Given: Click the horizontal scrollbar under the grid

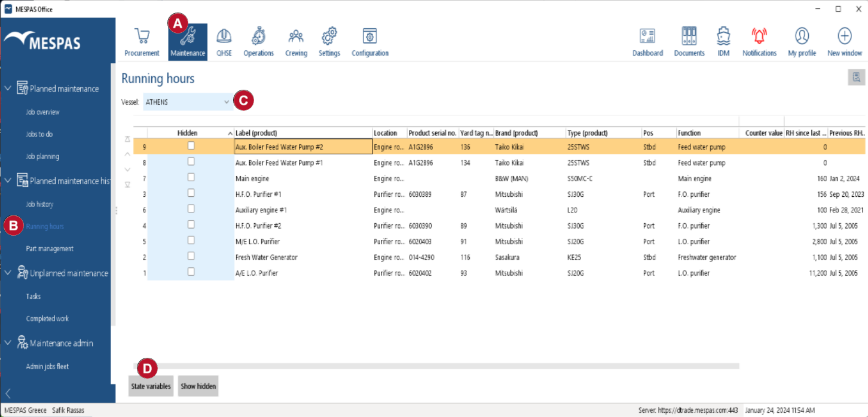Looking at the screenshot, I should click(436, 366).
